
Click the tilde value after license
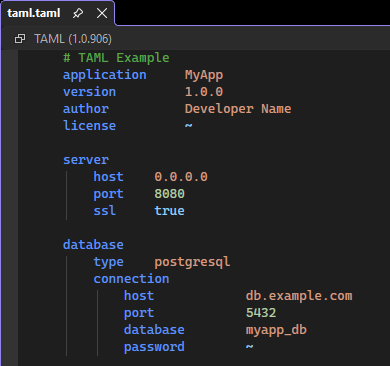pyautogui.click(x=189, y=126)
